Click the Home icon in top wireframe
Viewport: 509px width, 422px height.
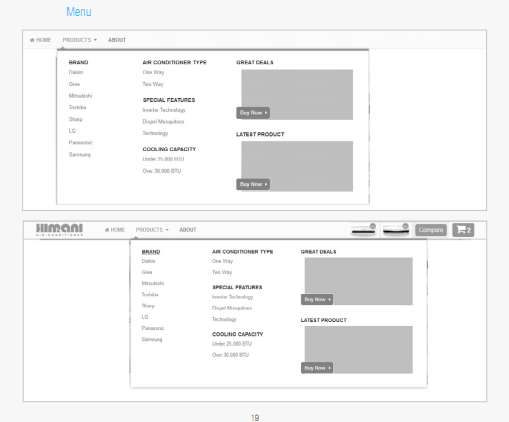[x=32, y=40]
